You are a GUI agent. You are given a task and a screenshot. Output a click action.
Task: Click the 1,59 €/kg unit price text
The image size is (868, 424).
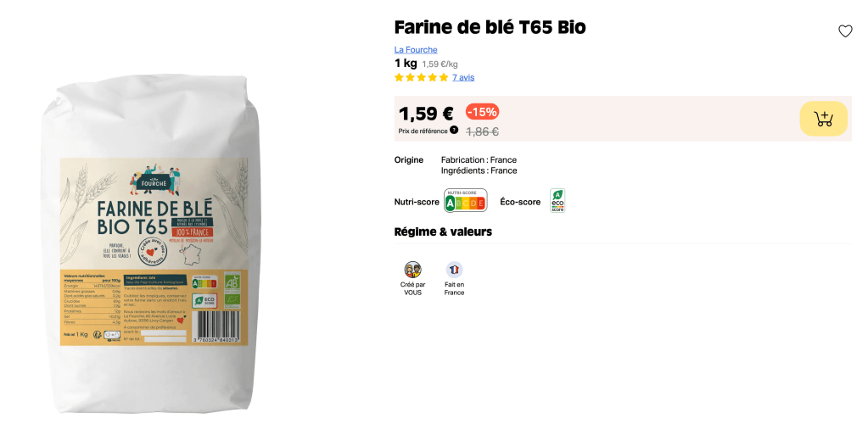(440, 64)
